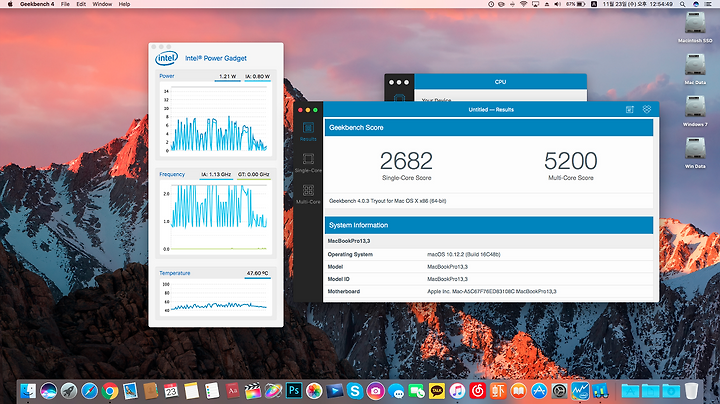Click the upload results icon in Geekbench title bar
Image resolution: width=720 pixels, height=404 pixels.
coord(630,109)
